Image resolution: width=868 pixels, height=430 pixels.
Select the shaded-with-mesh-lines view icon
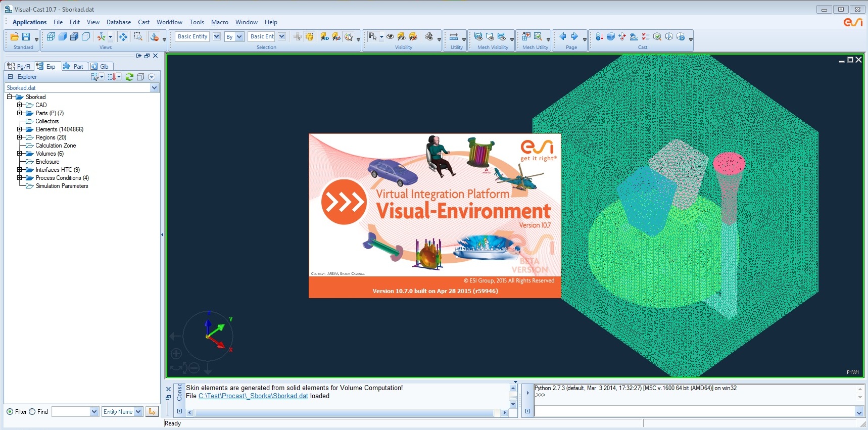point(74,36)
